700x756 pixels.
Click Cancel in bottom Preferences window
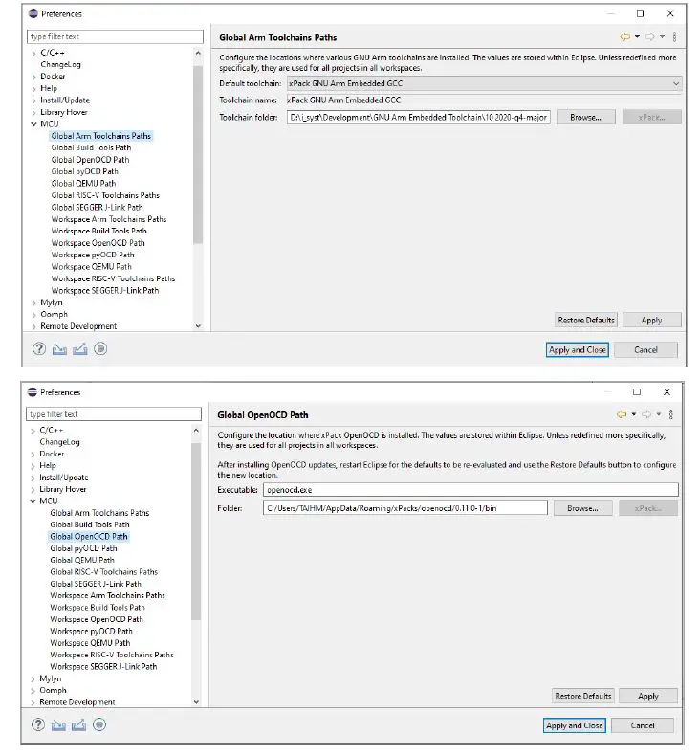click(643, 725)
